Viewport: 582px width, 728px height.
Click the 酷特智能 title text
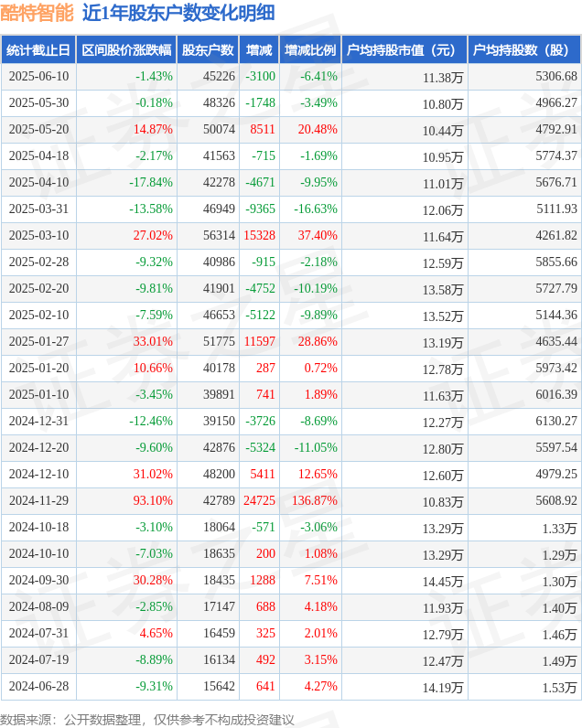[x=38, y=13]
